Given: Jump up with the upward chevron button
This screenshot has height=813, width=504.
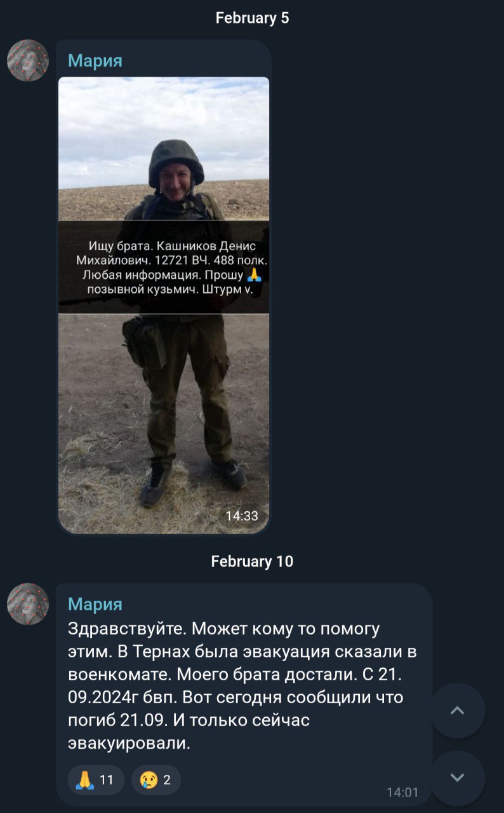Looking at the screenshot, I should click(457, 711).
